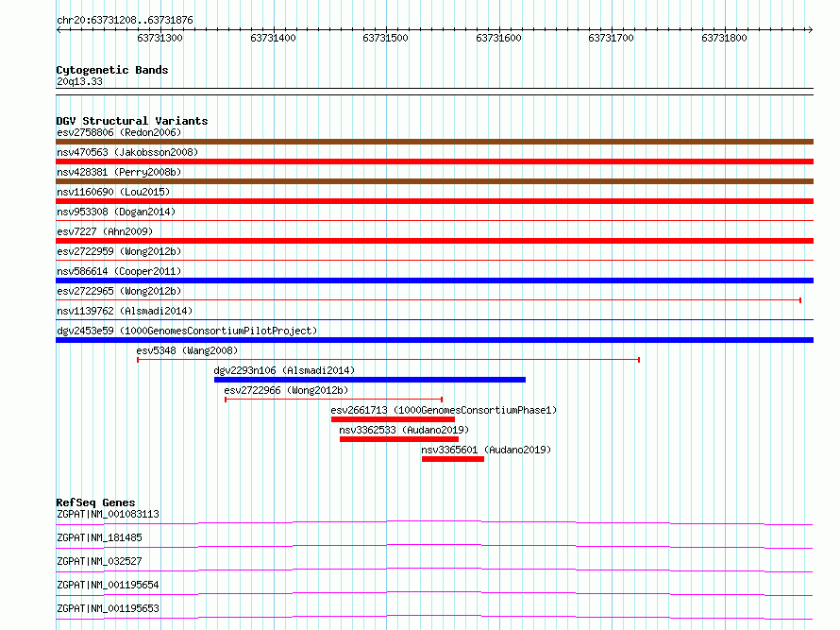
Task: Open esv2722965 (Wong2012b) label
Action: 119,291
